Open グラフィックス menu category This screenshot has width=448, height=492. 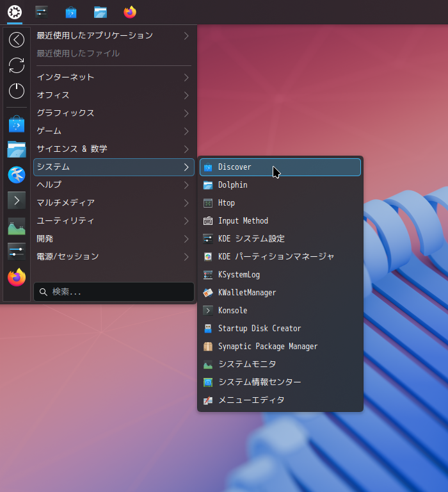[113, 113]
